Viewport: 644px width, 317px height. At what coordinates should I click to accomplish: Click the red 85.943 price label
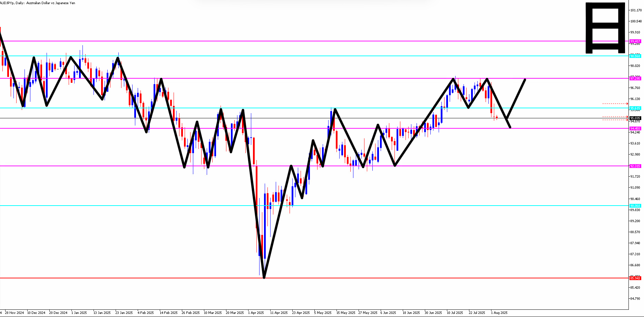pyautogui.click(x=635, y=278)
